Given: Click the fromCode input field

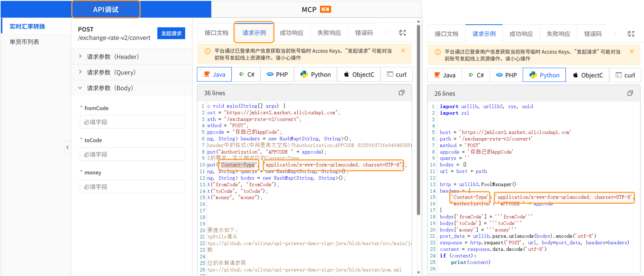Looking at the screenshot, I should tap(132, 122).
